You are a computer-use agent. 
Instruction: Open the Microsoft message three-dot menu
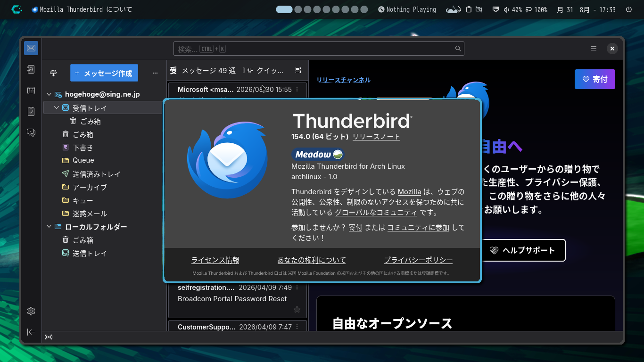[x=297, y=89]
